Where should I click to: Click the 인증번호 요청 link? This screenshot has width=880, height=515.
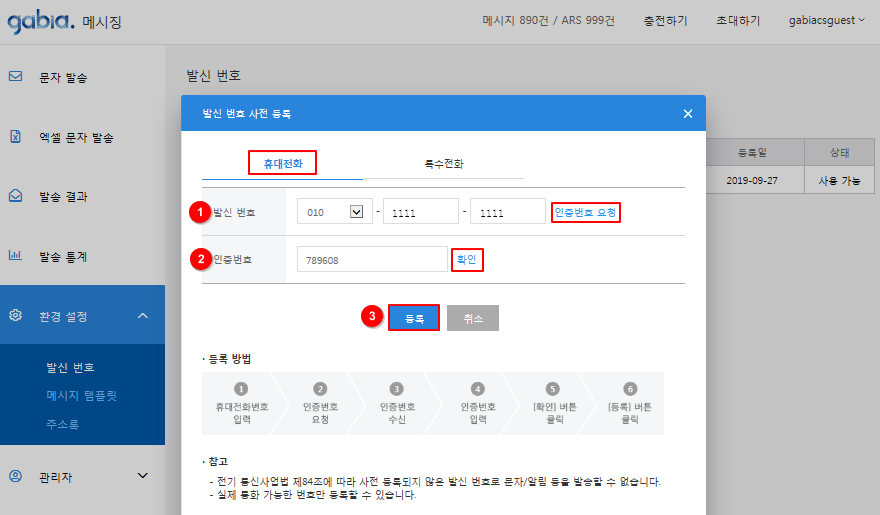point(586,212)
